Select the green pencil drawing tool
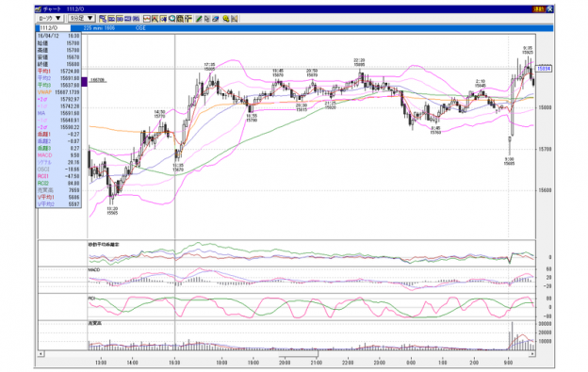 coord(199,19)
